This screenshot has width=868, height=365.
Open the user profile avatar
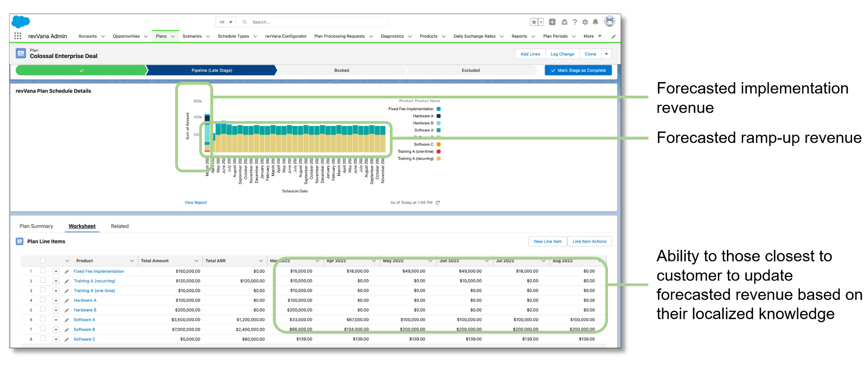610,21
